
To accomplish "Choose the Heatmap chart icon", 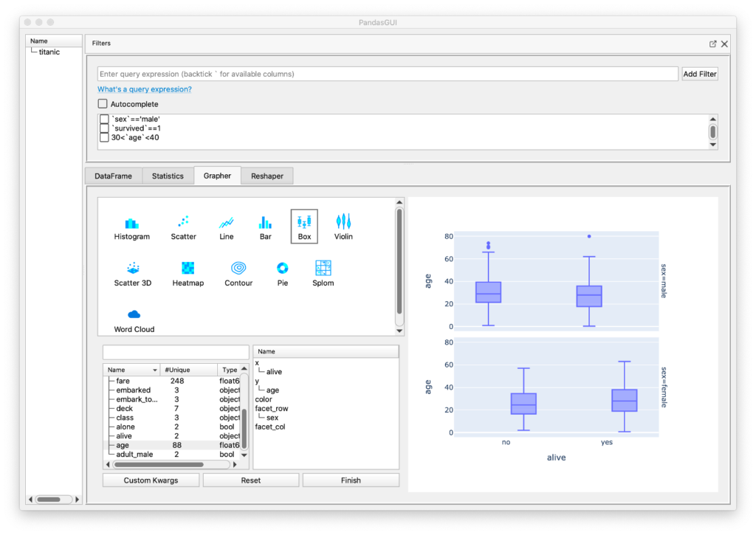I will (188, 269).
